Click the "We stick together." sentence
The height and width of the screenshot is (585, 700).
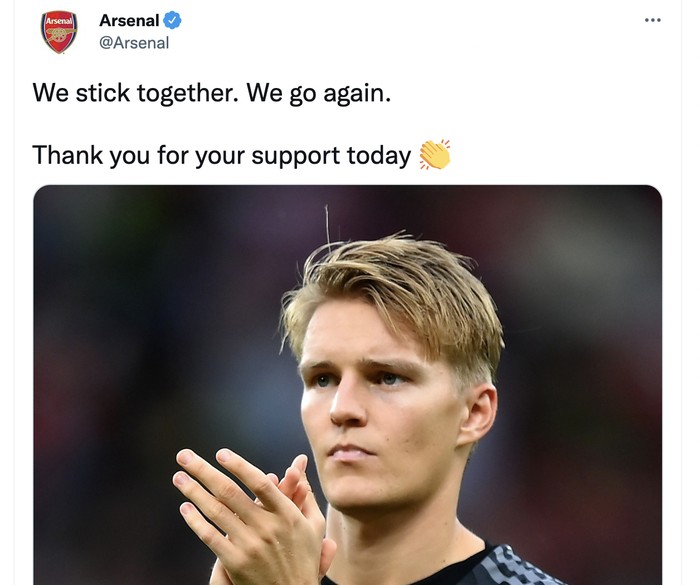(x=134, y=93)
